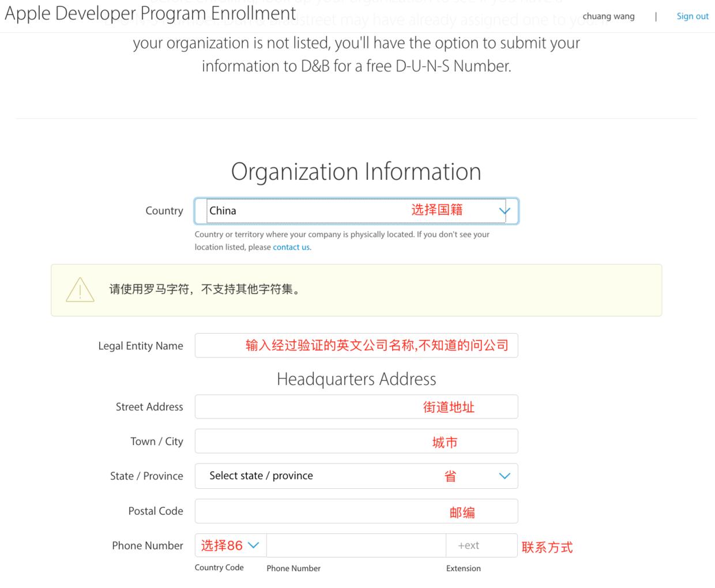Click the State / Province chevron arrow

[x=505, y=476]
